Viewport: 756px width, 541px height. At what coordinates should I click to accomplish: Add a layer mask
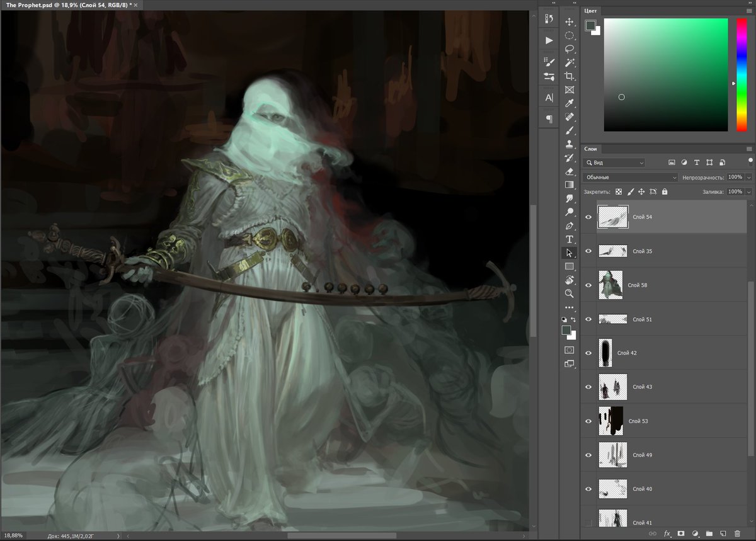click(x=681, y=533)
